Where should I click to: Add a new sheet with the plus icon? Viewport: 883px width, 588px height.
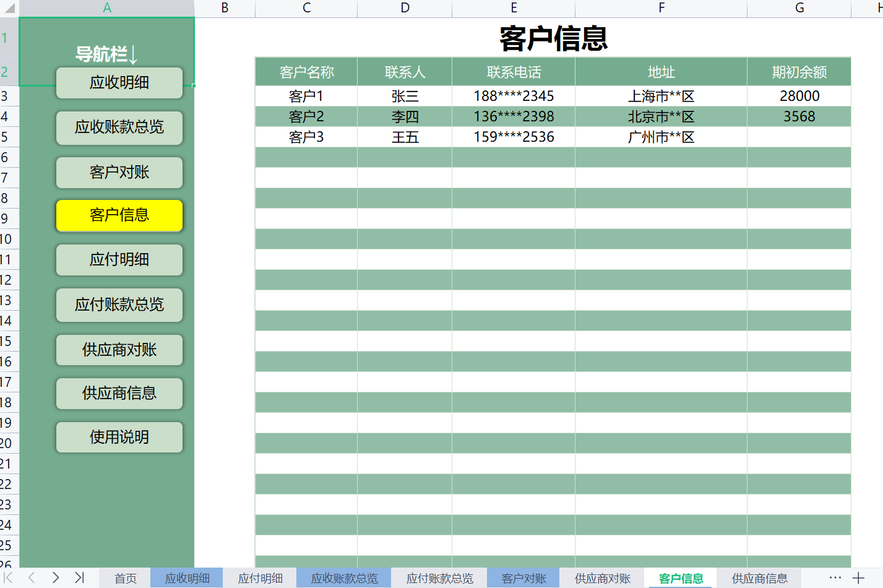858,578
